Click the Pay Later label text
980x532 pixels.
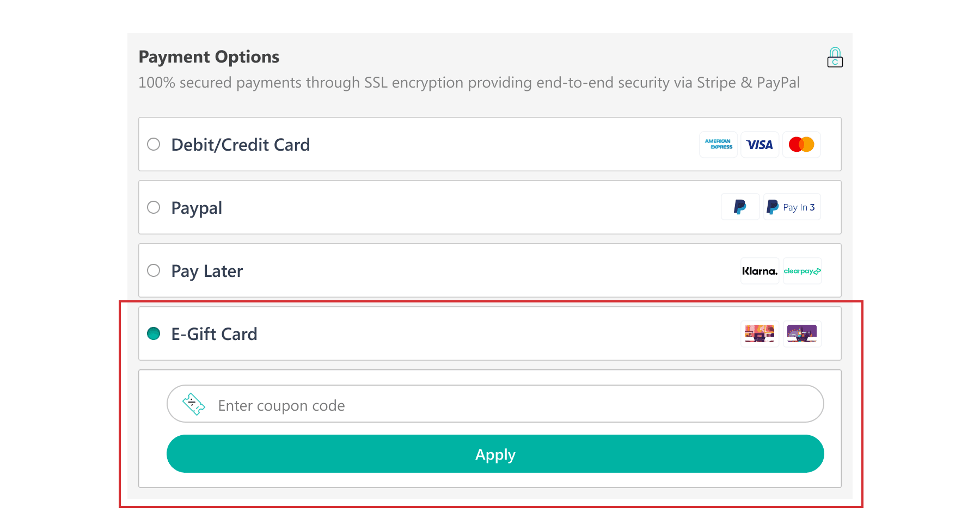tap(207, 270)
